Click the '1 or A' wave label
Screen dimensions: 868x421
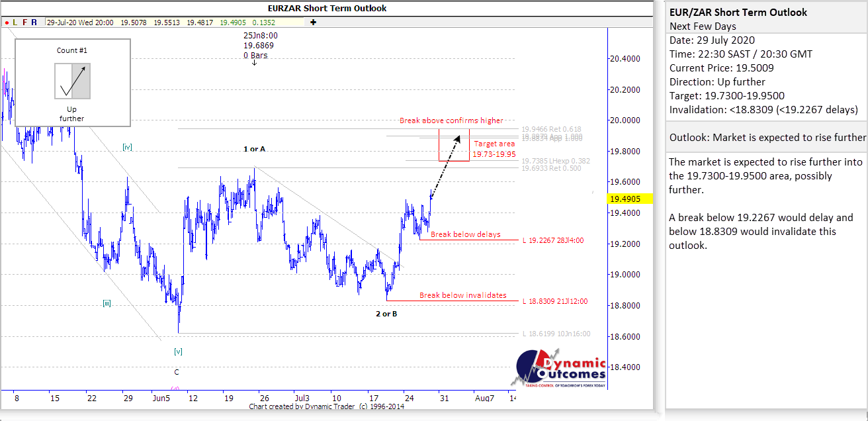pyautogui.click(x=254, y=149)
